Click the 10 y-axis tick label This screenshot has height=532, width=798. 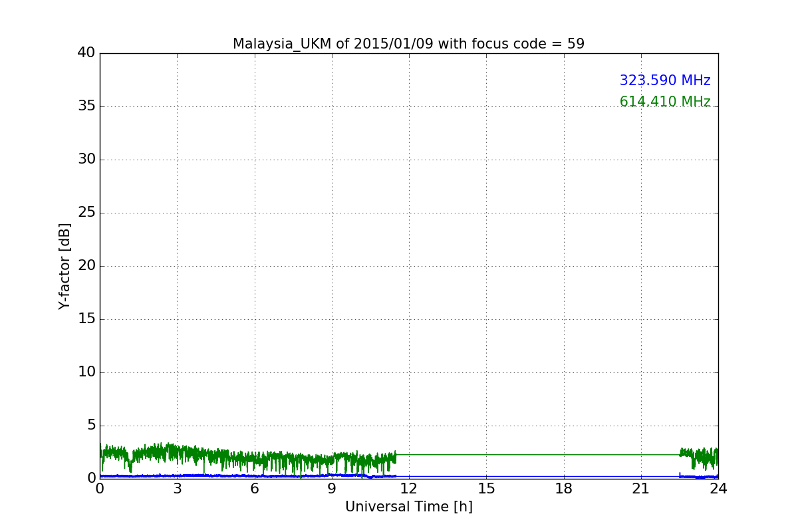click(x=86, y=372)
